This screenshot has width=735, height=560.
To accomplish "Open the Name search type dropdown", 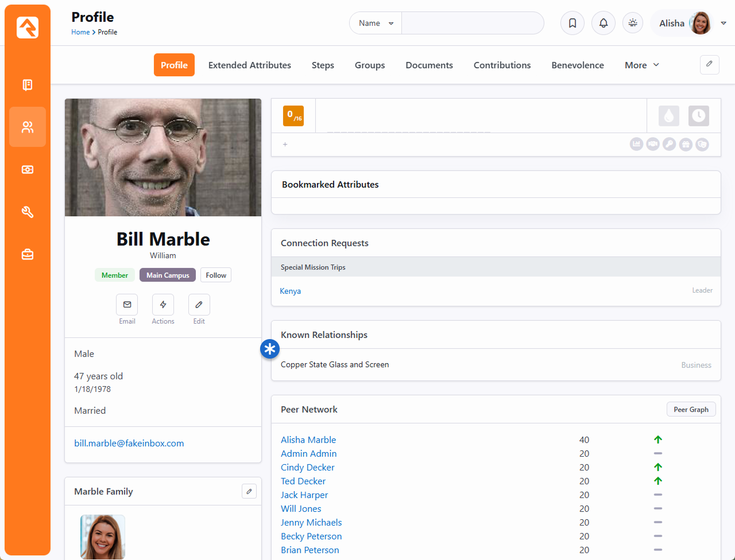I will pos(376,24).
